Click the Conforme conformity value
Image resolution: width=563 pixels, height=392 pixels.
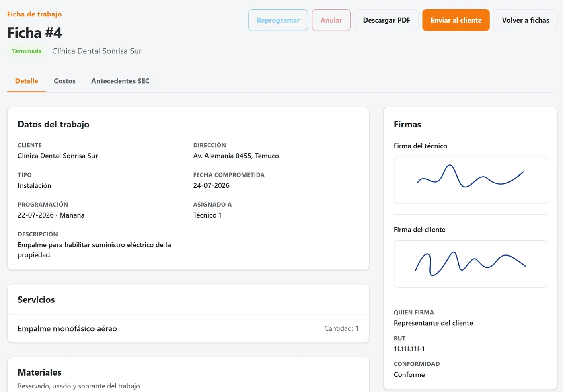tap(409, 375)
